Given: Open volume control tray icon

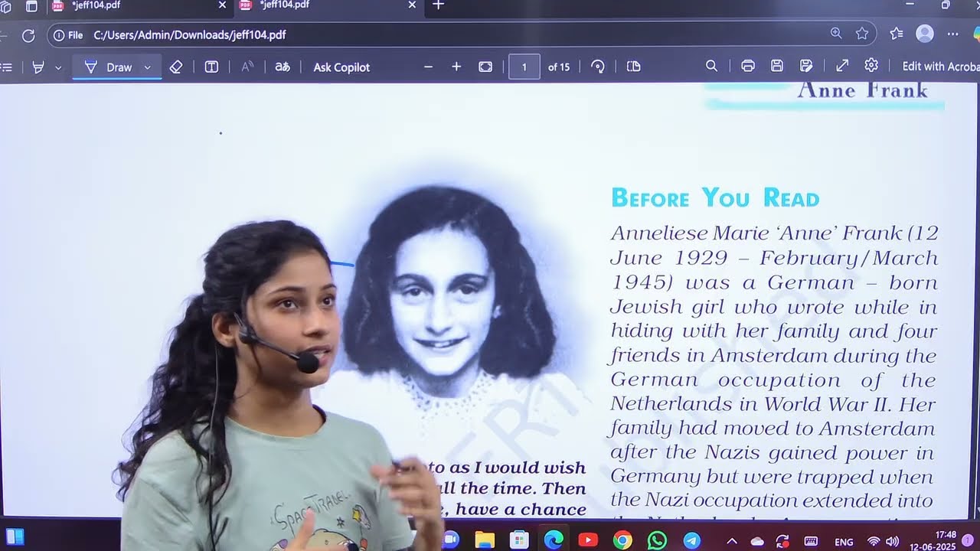Looking at the screenshot, I should click(892, 541).
